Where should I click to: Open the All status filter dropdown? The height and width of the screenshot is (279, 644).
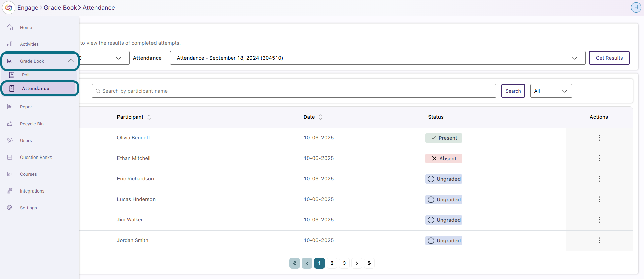click(x=551, y=91)
